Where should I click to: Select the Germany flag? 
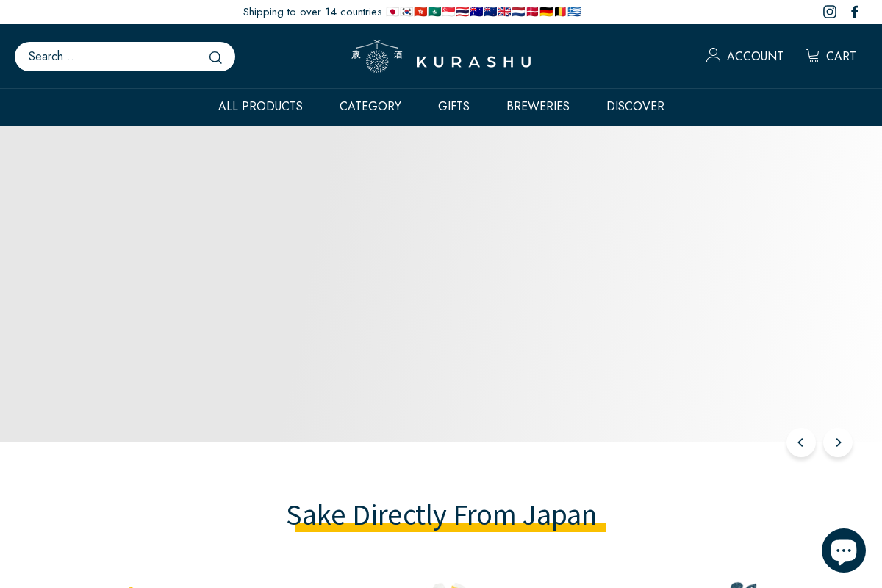546,12
